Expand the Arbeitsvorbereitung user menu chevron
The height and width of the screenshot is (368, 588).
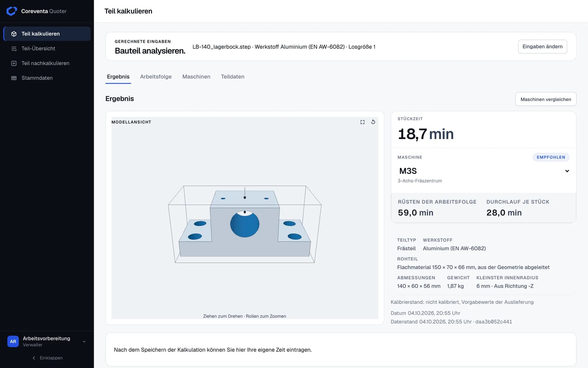(x=84, y=341)
